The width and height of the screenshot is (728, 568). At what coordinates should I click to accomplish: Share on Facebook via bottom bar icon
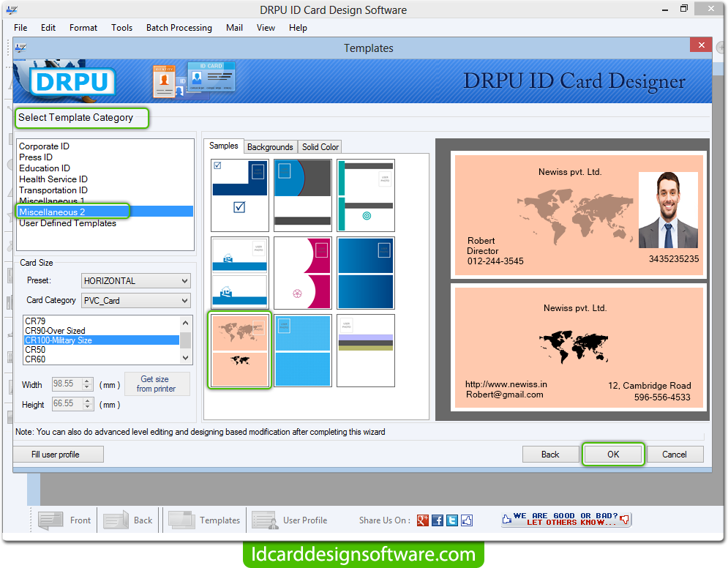click(438, 520)
